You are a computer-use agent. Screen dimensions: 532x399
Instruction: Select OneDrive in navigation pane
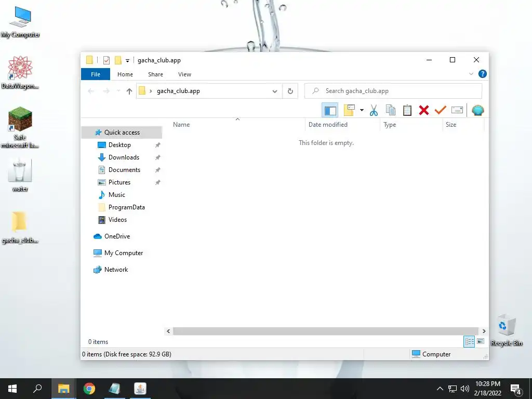(117, 236)
